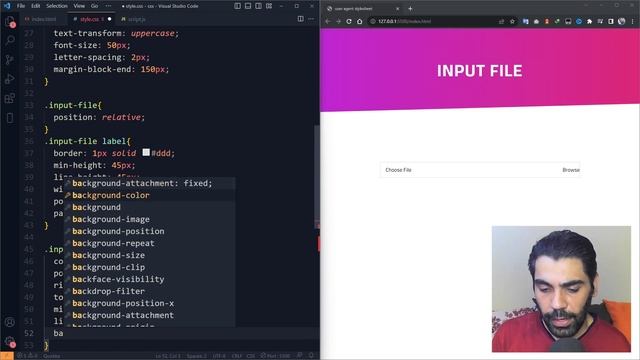Click Spaces indentation setting in status bar
The width and height of the screenshot is (640, 360).
tap(196, 356)
